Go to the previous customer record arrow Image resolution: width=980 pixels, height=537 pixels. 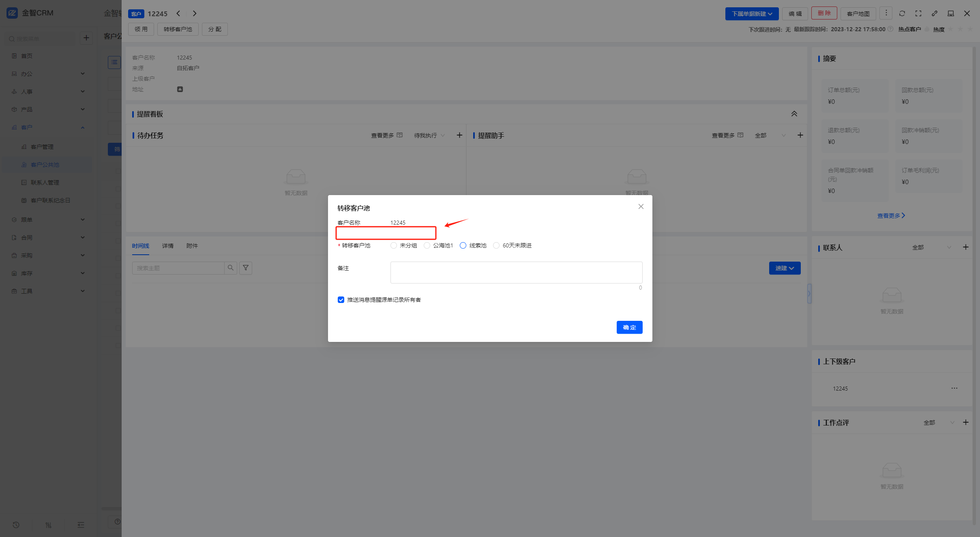click(x=178, y=13)
